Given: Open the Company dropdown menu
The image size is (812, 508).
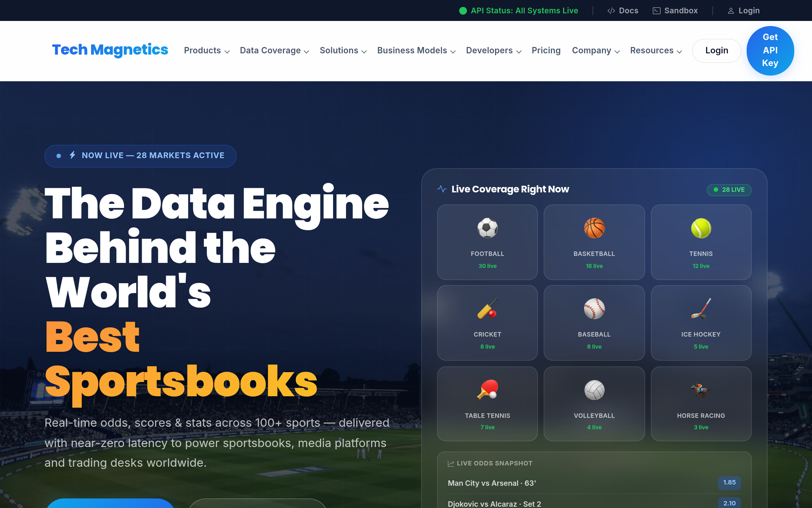Looking at the screenshot, I should click(596, 50).
